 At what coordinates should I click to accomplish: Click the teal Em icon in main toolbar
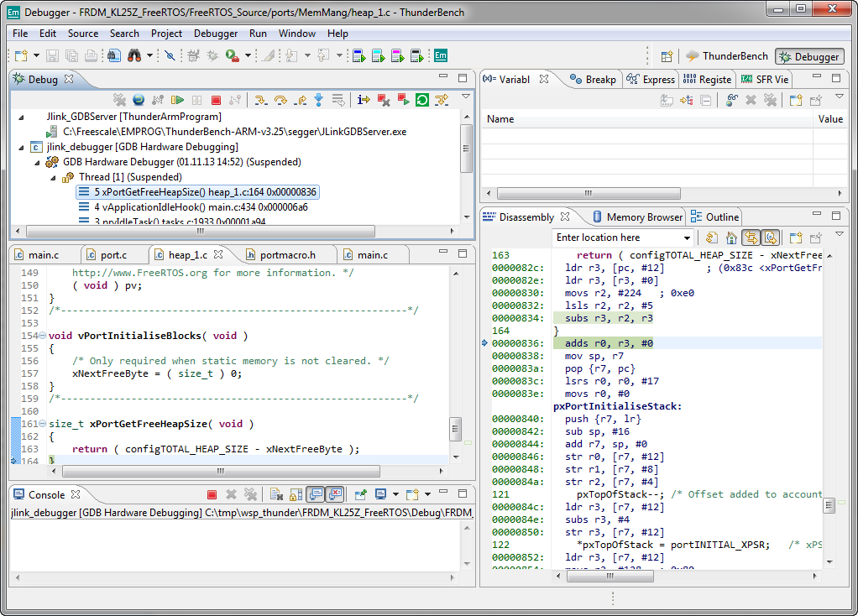440,56
